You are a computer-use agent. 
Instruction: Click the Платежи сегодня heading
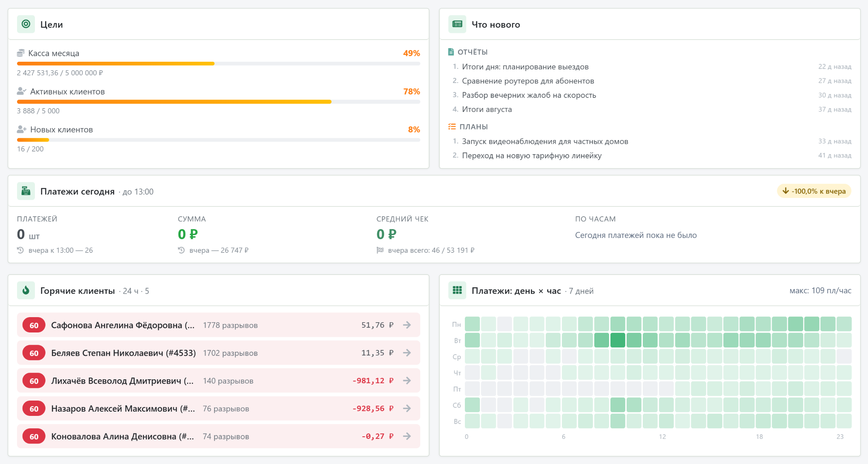[77, 192]
